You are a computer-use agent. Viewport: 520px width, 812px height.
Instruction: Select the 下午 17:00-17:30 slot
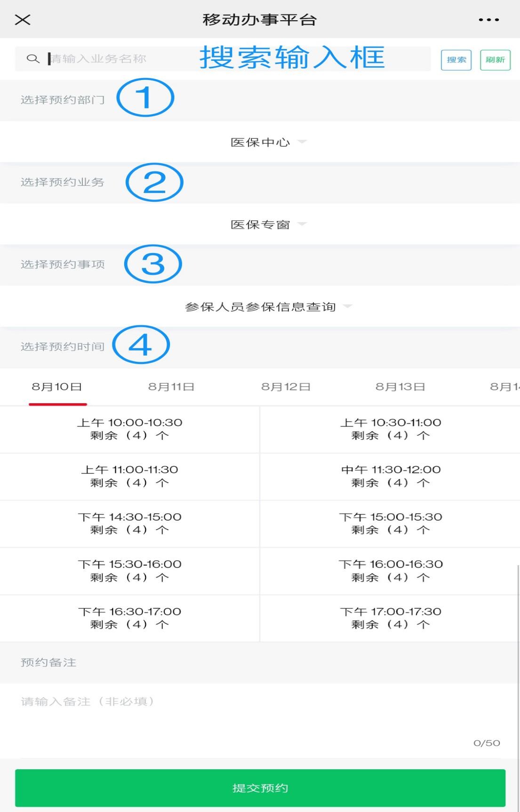click(391, 618)
